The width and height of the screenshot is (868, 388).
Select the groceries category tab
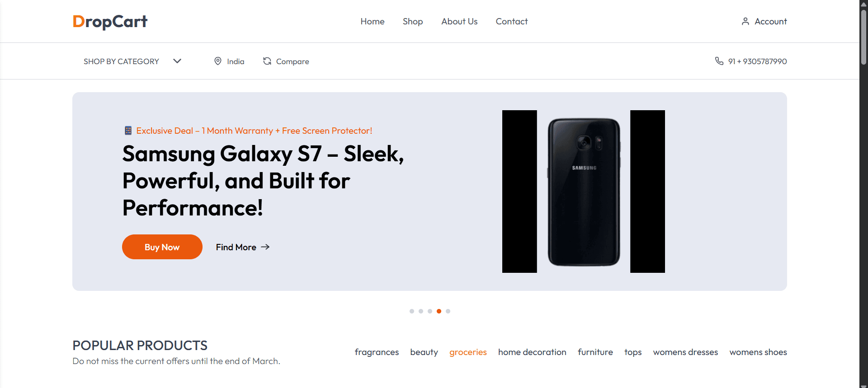click(468, 352)
